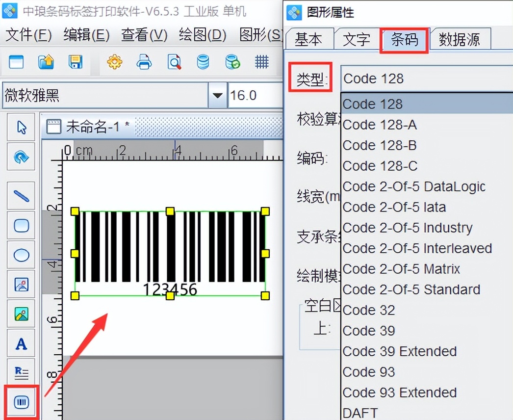Pick the line drawing tool
The width and height of the screenshot is (513, 420).
(21, 195)
